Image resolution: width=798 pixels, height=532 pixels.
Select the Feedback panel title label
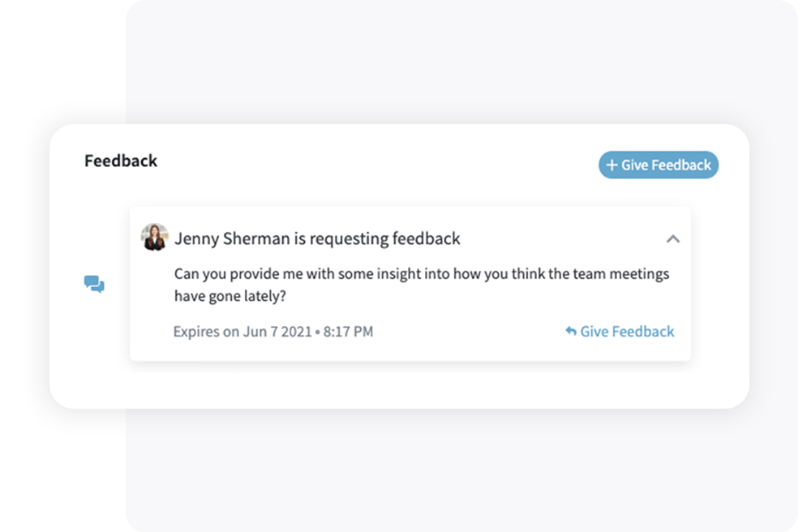click(x=120, y=161)
